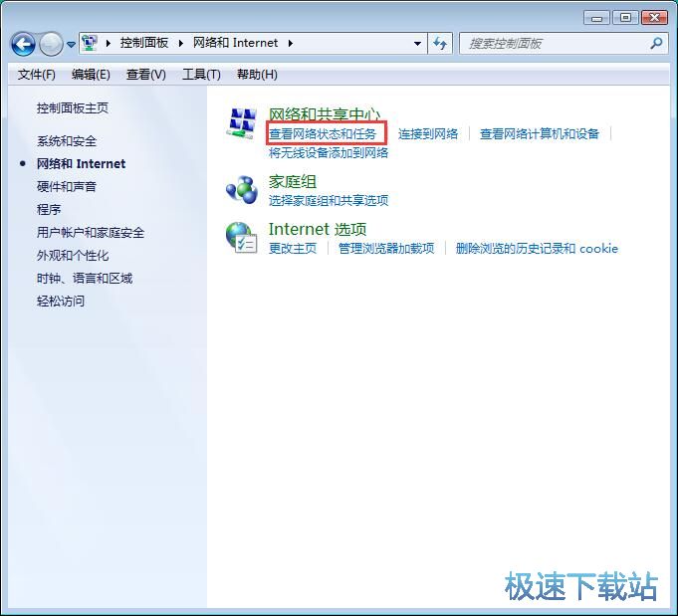Open 用户帐户和家庭安全 in the sidebar
This screenshot has height=616, width=678.
tap(91, 233)
